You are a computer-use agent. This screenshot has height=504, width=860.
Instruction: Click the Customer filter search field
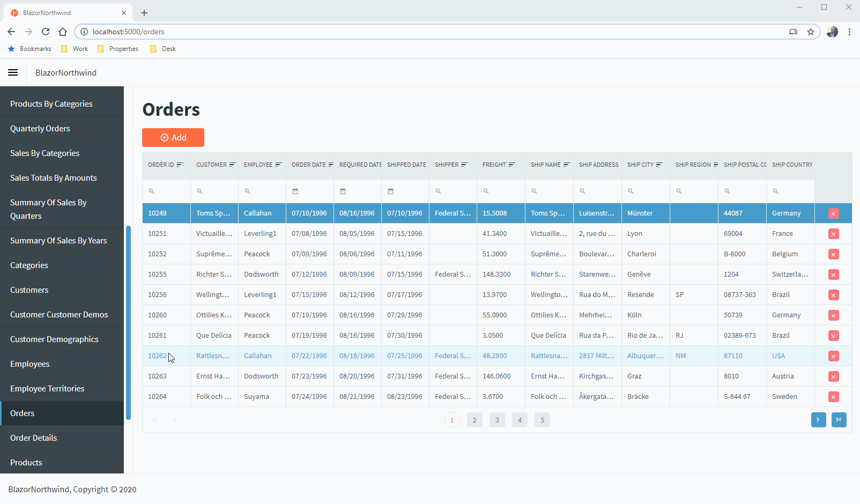click(214, 191)
